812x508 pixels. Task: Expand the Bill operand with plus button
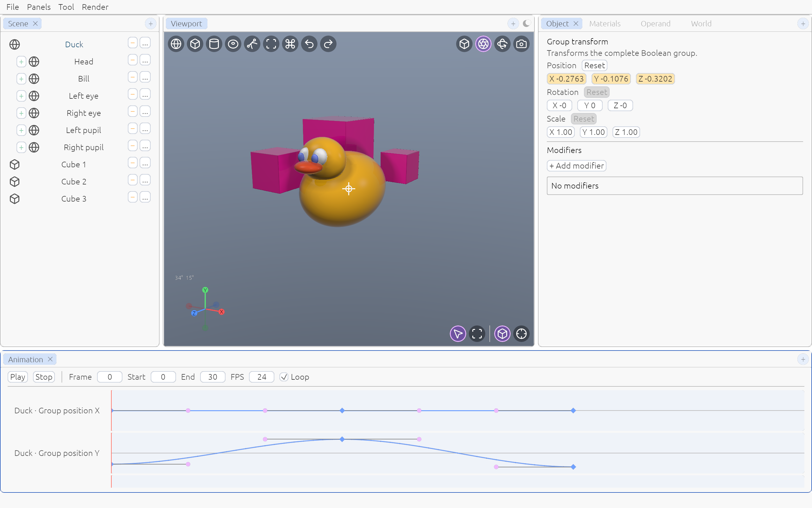coord(21,79)
